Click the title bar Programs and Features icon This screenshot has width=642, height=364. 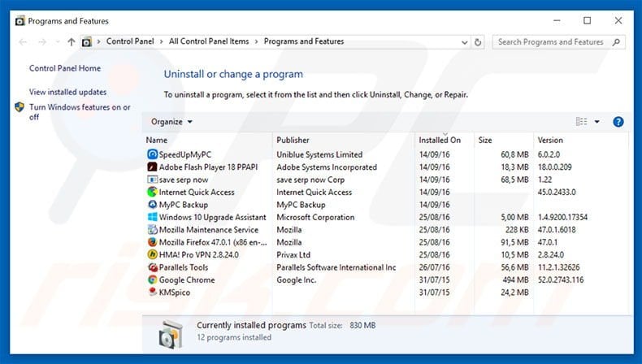20,21
